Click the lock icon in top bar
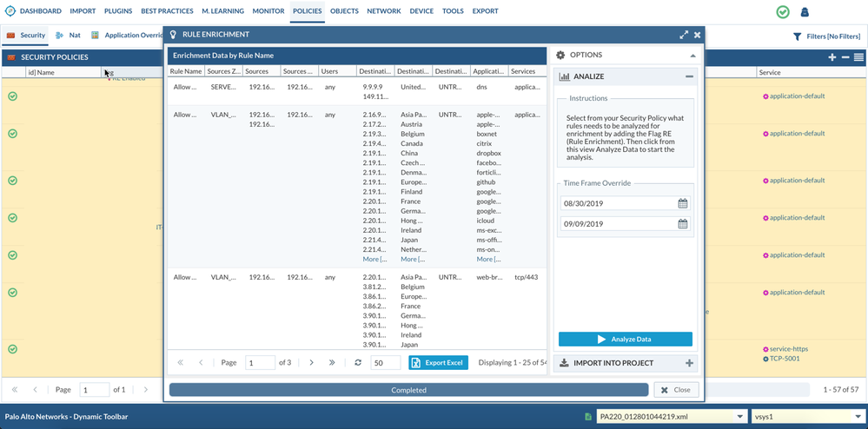The width and height of the screenshot is (868, 429). pyautogui.click(x=805, y=12)
